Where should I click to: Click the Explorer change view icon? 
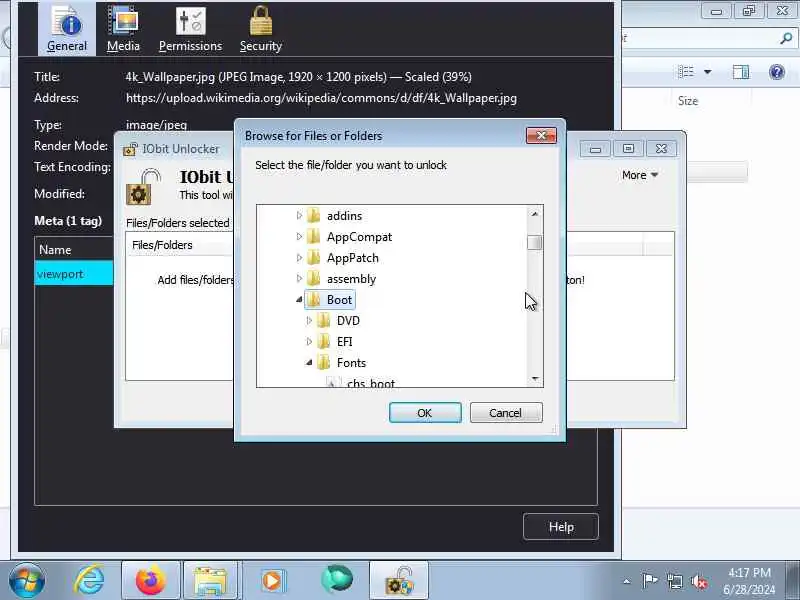pyautogui.click(x=686, y=72)
